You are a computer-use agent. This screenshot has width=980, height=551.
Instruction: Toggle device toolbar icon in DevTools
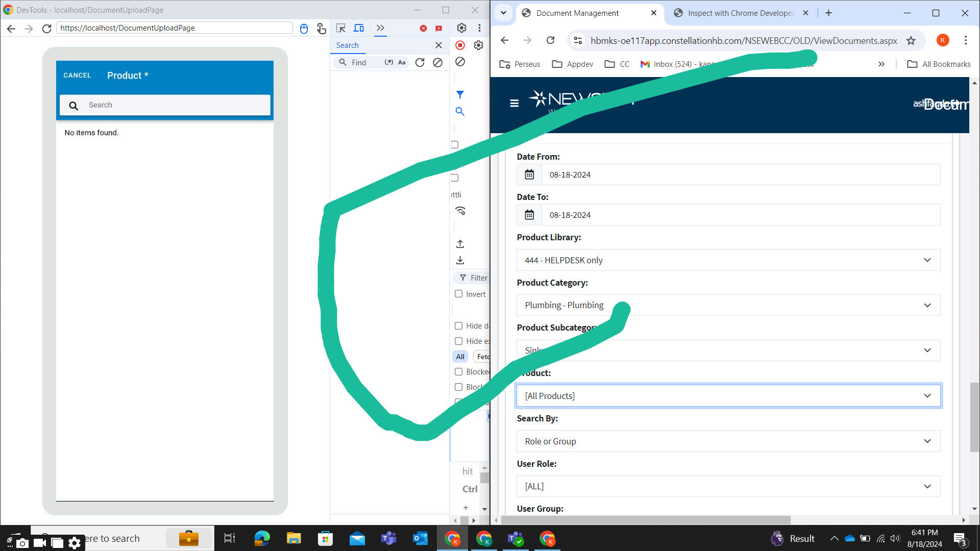[x=359, y=28]
